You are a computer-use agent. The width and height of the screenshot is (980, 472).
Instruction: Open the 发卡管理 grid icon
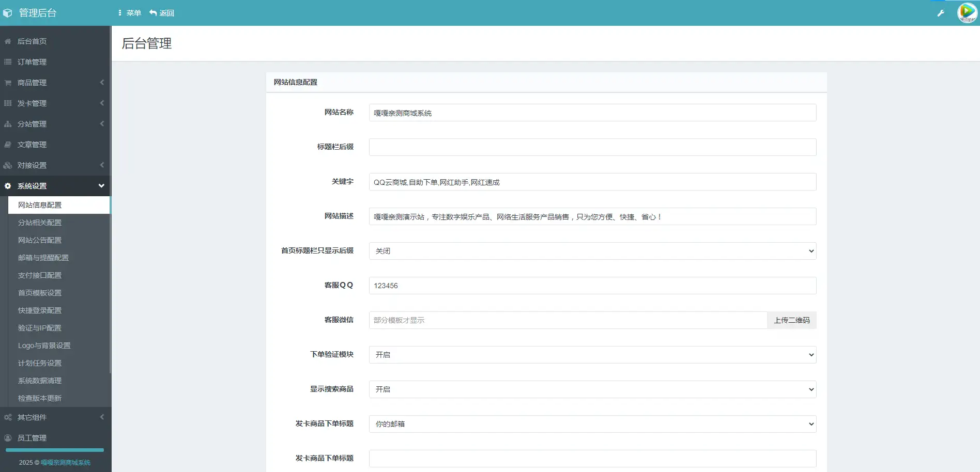tap(8, 103)
